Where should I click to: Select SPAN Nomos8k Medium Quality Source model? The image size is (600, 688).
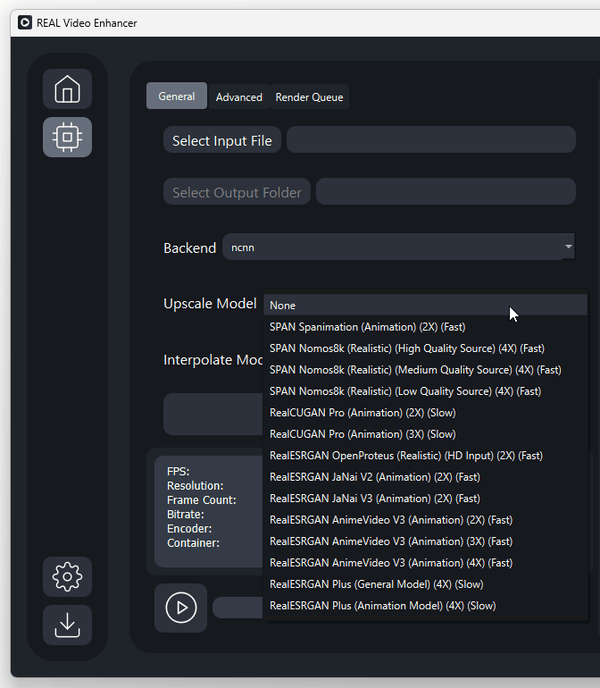[x=425, y=370]
